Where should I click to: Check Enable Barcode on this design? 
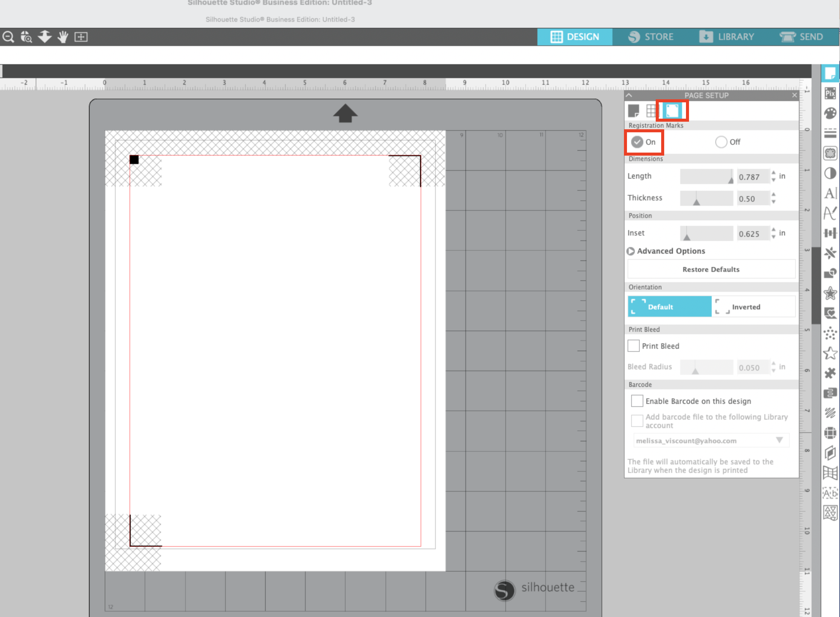(637, 401)
